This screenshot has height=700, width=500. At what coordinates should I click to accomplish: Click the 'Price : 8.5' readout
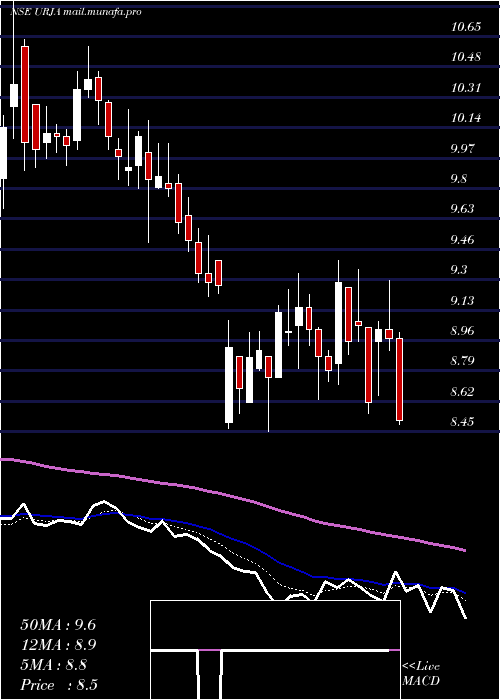point(59,685)
